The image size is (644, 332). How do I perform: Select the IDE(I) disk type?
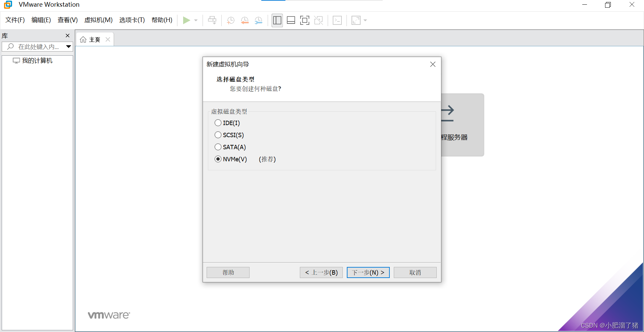coord(227,123)
